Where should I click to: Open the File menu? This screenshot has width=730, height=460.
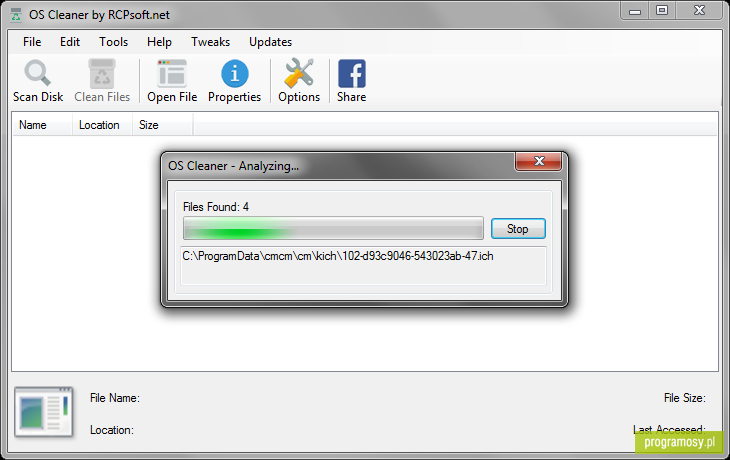coord(32,42)
